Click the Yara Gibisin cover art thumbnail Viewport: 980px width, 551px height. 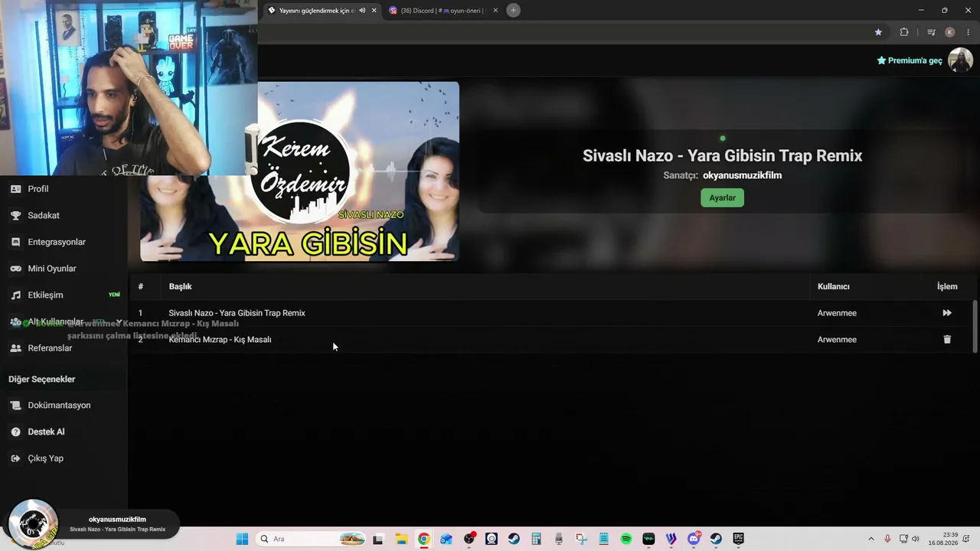pos(299,171)
